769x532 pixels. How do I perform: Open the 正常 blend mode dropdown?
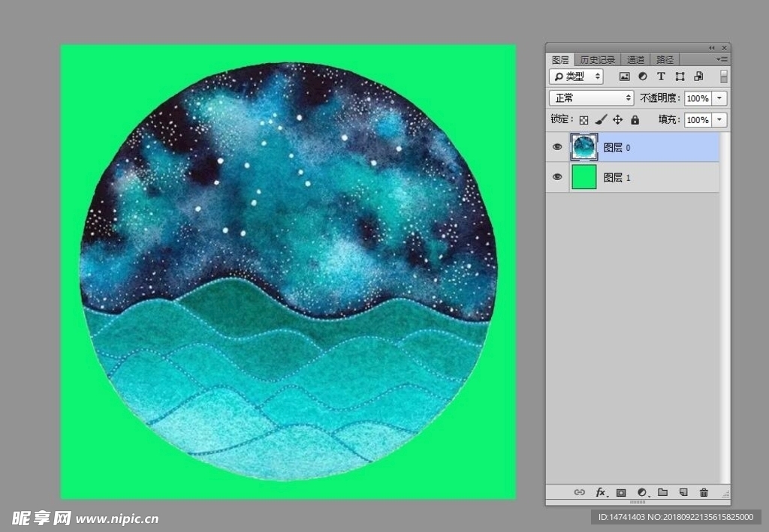(592, 98)
